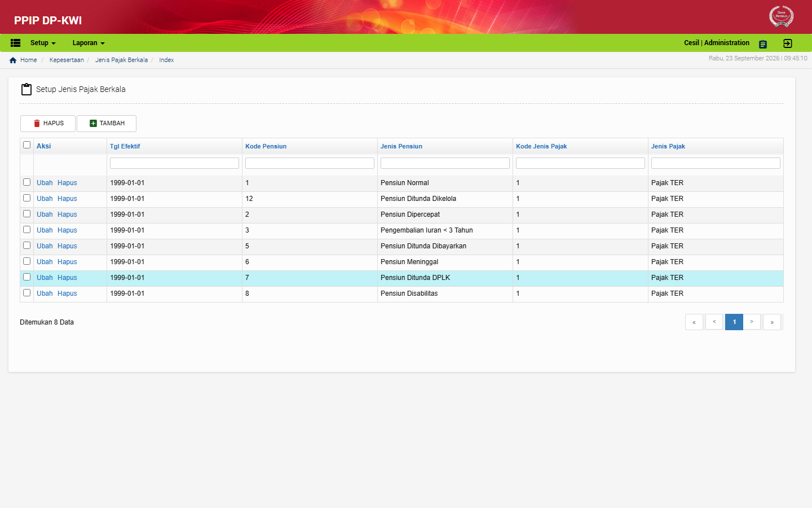812x508 pixels.
Task: Click the Dana Pensiun logo emblem
Action: [x=781, y=16]
